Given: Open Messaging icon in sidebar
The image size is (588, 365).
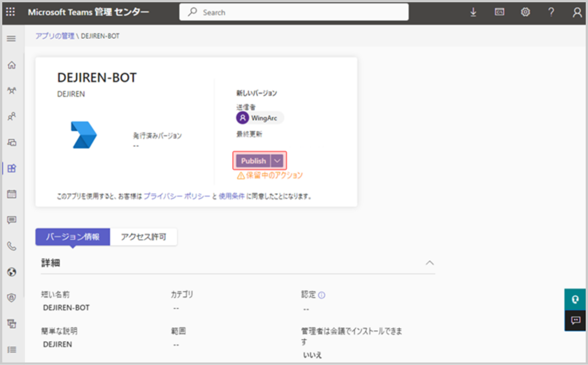Looking at the screenshot, I should point(12,220).
